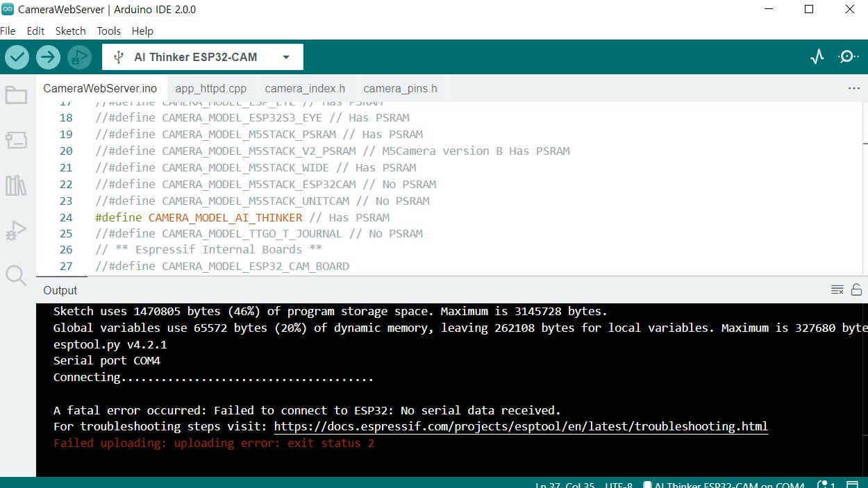Show the Debug sidebar panel

(x=16, y=230)
